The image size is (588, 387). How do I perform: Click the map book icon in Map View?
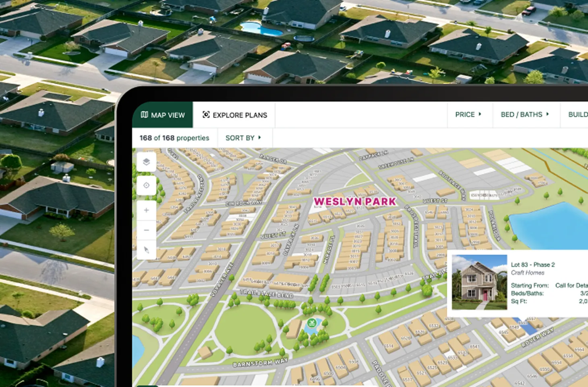tap(145, 115)
